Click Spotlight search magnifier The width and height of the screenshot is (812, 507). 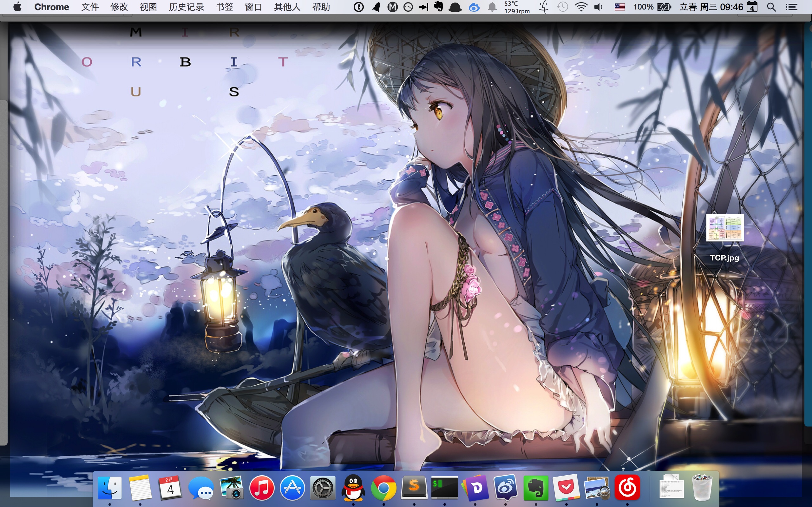tap(771, 7)
